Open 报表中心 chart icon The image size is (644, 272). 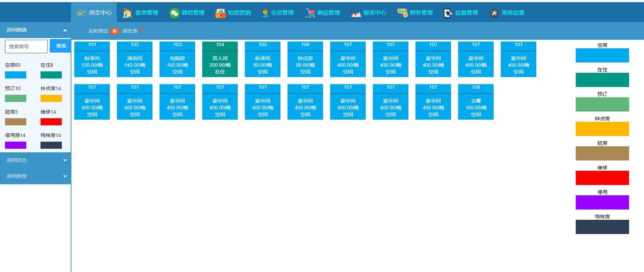pos(356,13)
